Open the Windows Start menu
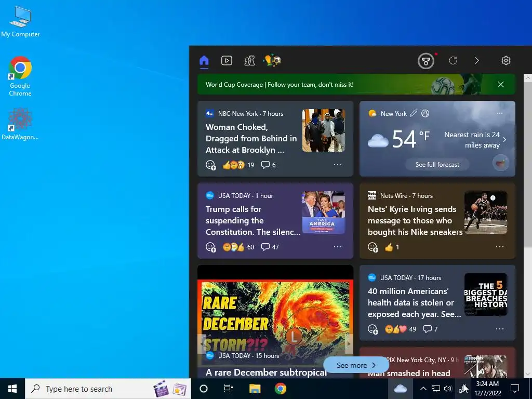Image resolution: width=532 pixels, height=399 pixels. click(x=12, y=389)
